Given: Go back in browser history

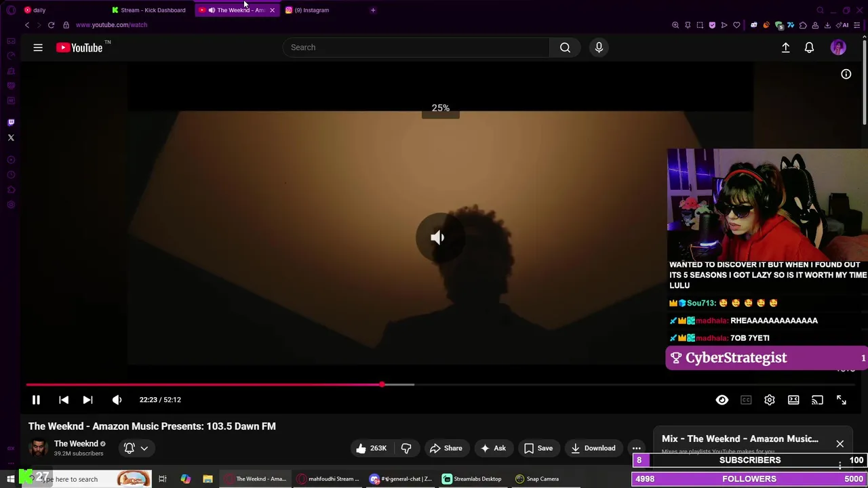Looking at the screenshot, I should tap(27, 25).
